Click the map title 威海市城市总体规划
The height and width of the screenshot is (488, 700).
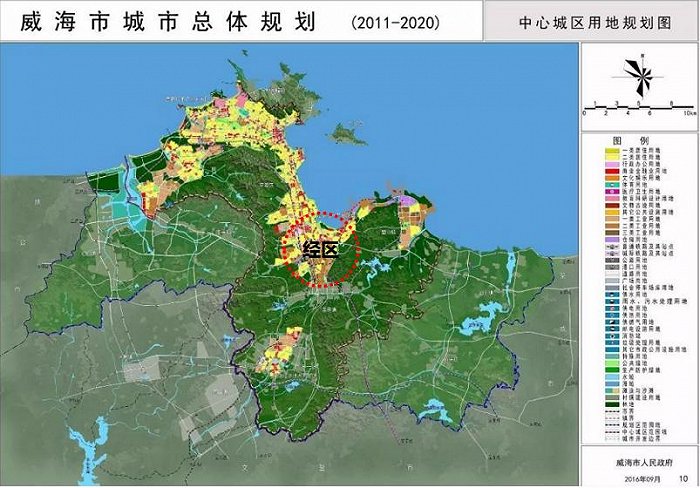(x=168, y=22)
